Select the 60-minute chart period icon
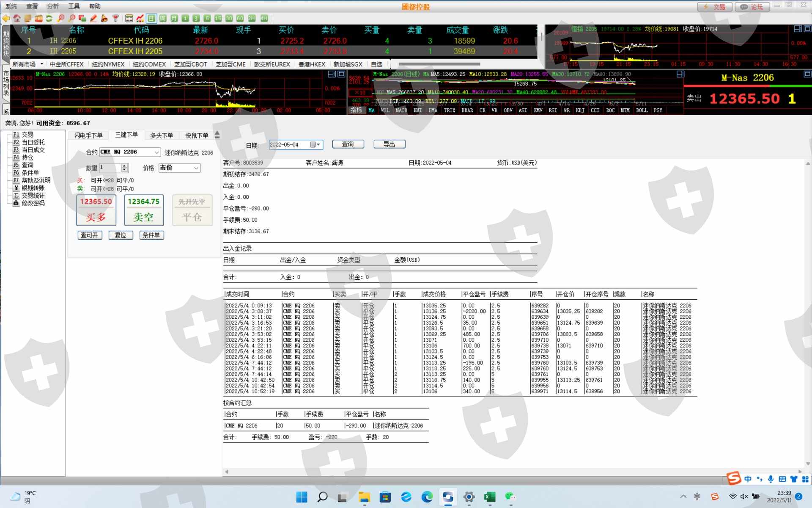This screenshot has width=812, height=508. pos(240,18)
